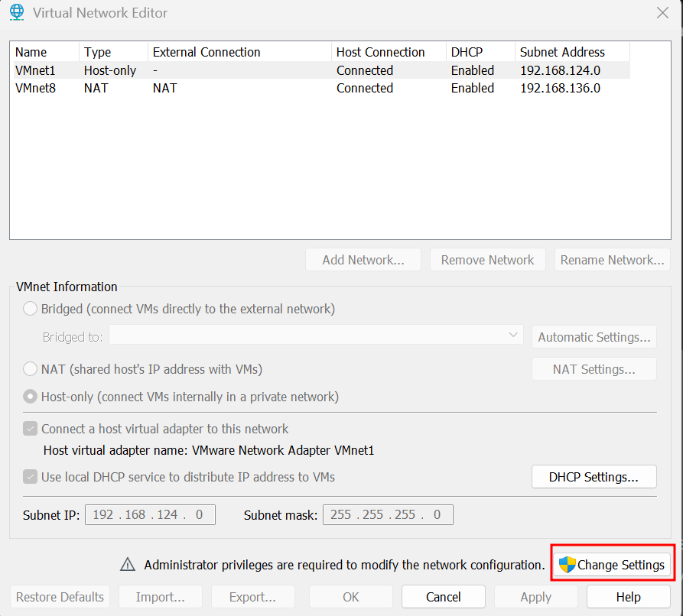Toggle Use local DHCP service checkbox
This screenshot has width=683, height=616.
pos(30,477)
